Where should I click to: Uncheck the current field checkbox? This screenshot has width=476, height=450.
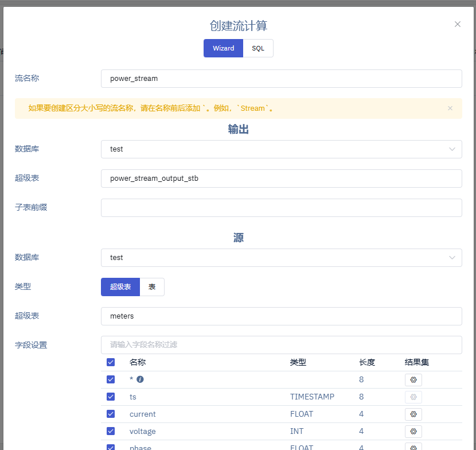111,414
